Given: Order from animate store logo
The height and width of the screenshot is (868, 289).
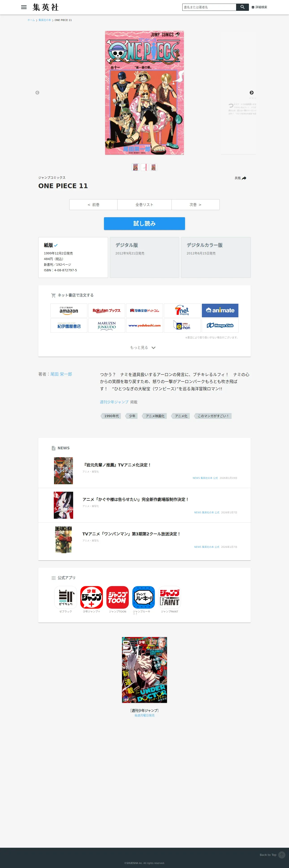Looking at the screenshot, I should pyautogui.click(x=220, y=310).
